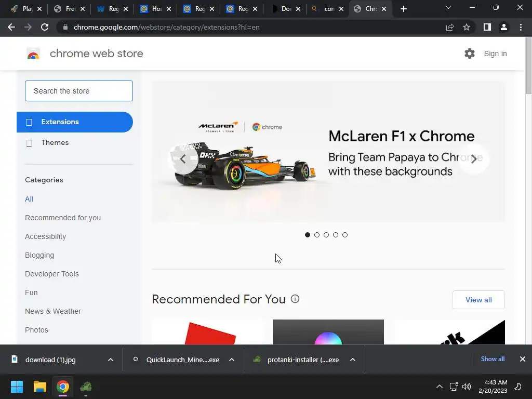Open network settings in system tray
This screenshot has width=532, height=399.
[454, 387]
